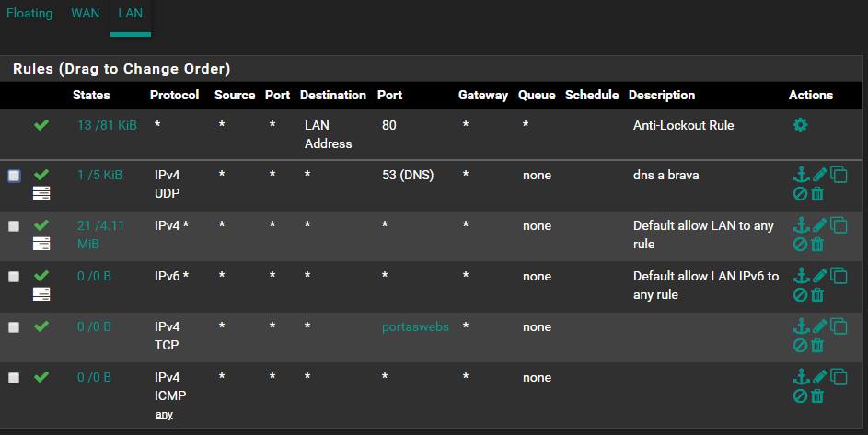Viewport: 868px width, 435px height.
Task: Delete the 'dns a brava' rule
Action: 817,194
